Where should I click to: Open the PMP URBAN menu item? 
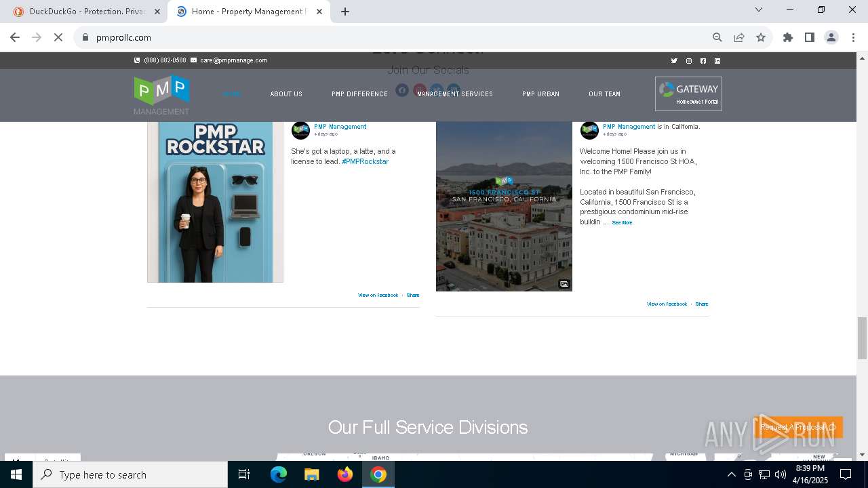click(540, 94)
